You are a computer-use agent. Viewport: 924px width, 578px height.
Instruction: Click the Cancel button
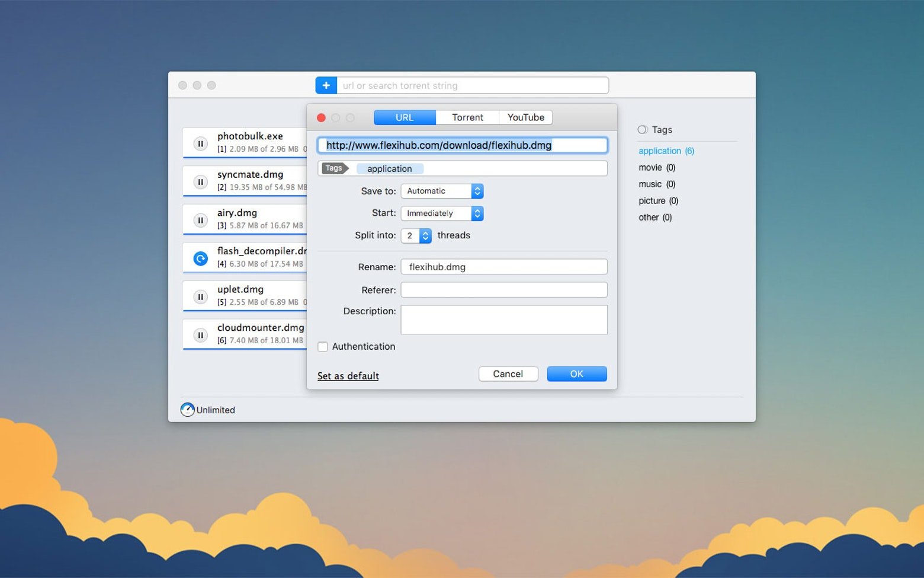click(x=508, y=374)
